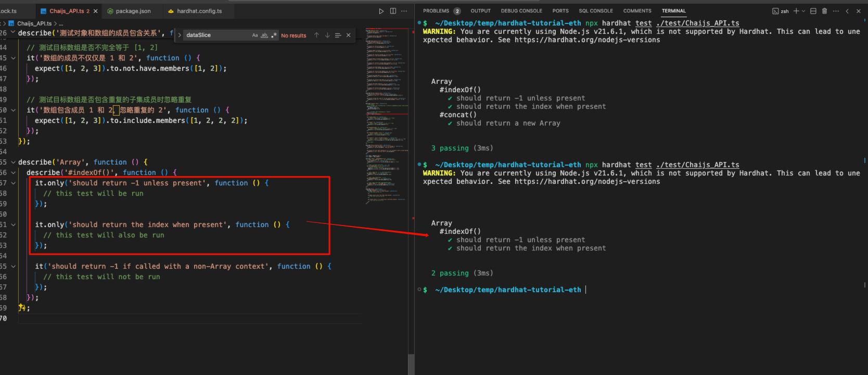Collapse the describe('测试对象和数组的成员包含关系' block
This screenshot has width=868, height=375.
coord(13,32)
